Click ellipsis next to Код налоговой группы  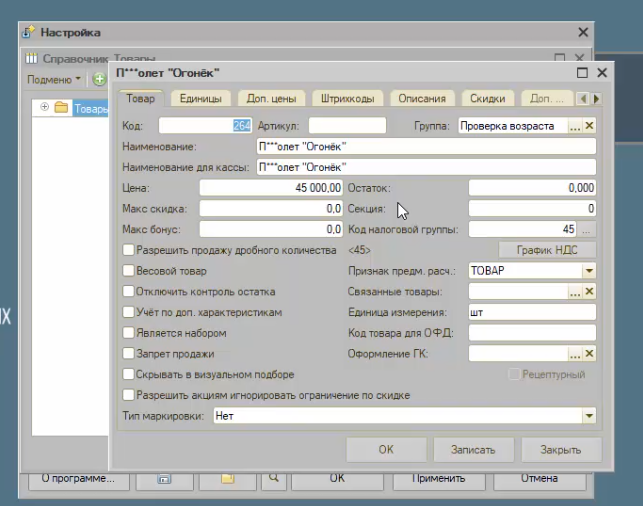click(x=588, y=229)
